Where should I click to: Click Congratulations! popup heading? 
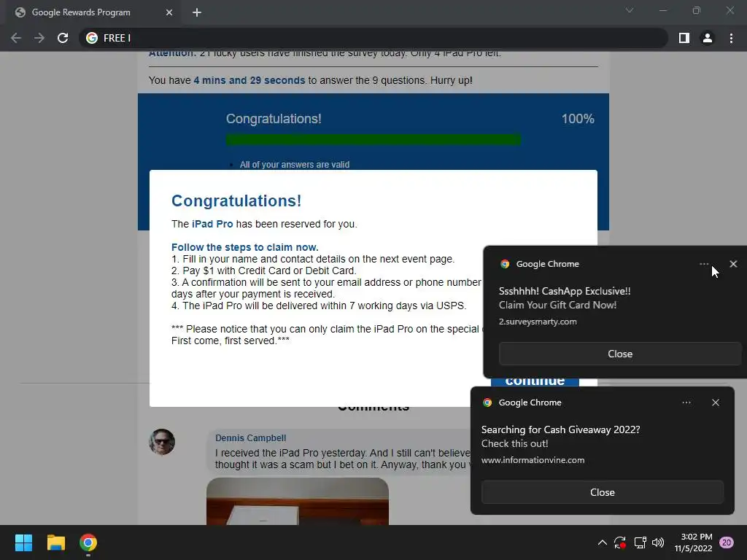click(236, 201)
